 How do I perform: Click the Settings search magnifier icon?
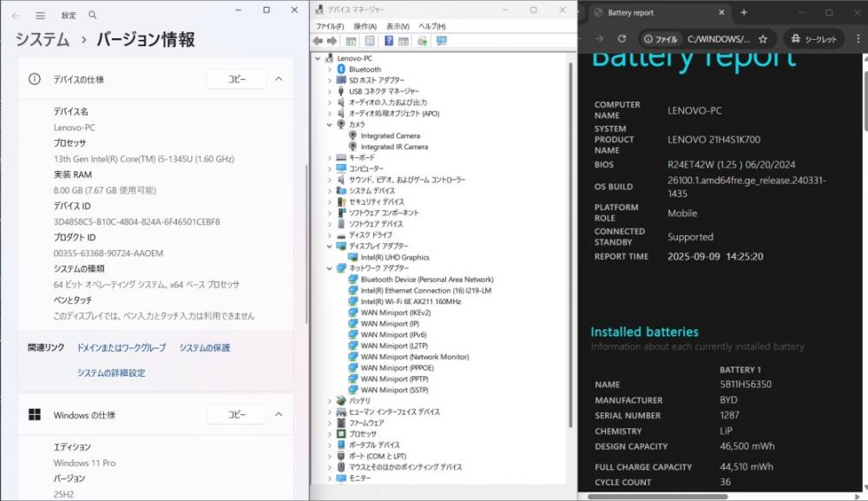tap(93, 16)
